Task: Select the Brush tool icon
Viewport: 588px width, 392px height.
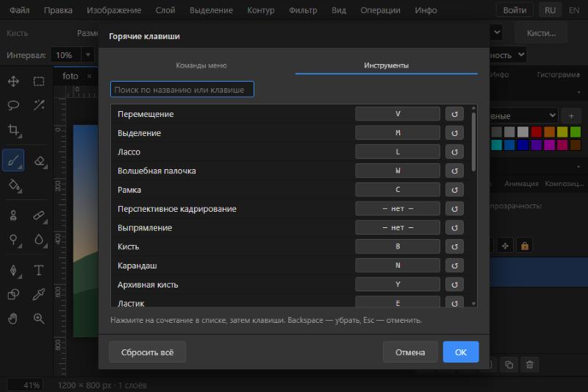Action: coord(13,160)
